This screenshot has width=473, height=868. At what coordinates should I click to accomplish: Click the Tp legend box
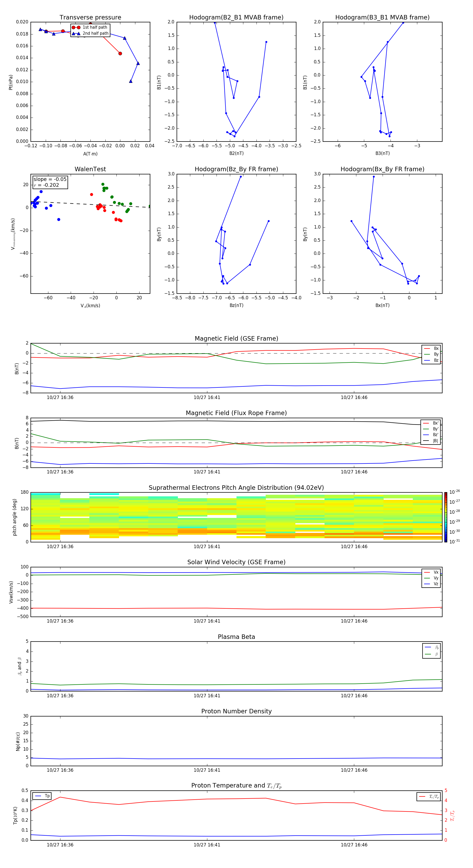[42, 796]
